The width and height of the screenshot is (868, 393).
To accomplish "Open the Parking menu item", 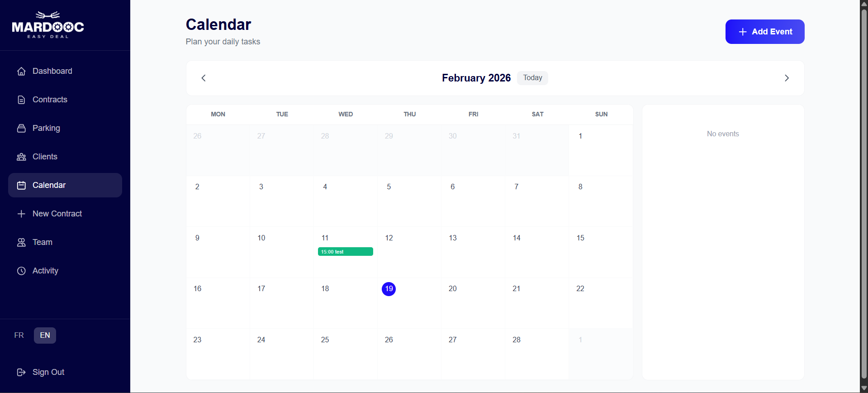I will (x=65, y=128).
